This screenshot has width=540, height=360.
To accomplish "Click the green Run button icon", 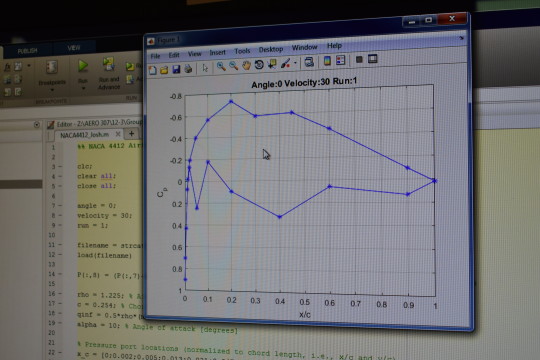I will 83,65.
